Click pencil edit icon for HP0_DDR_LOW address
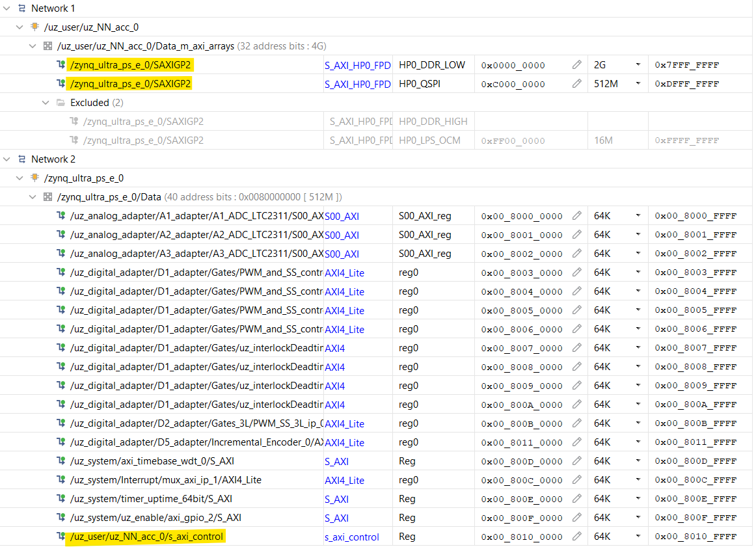The height and width of the screenshot is (547, 756). point(576,65)
